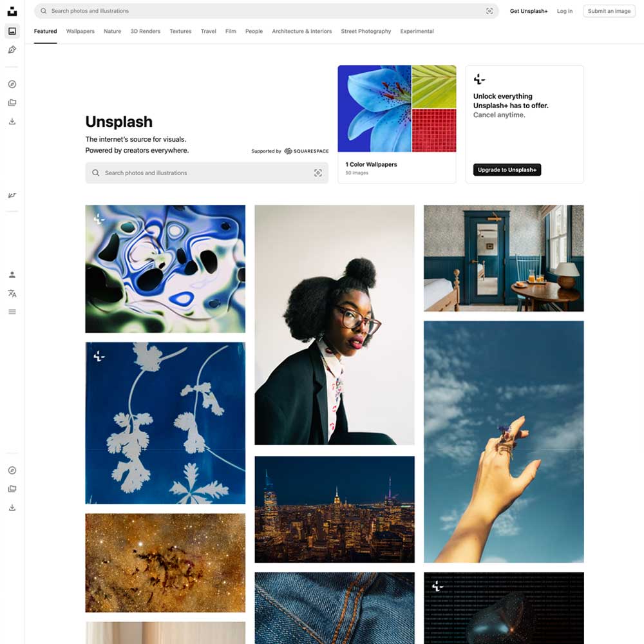This screenshot has height=644, width=644.
Task: Click the language translate icon
Action: click(12, 293)
